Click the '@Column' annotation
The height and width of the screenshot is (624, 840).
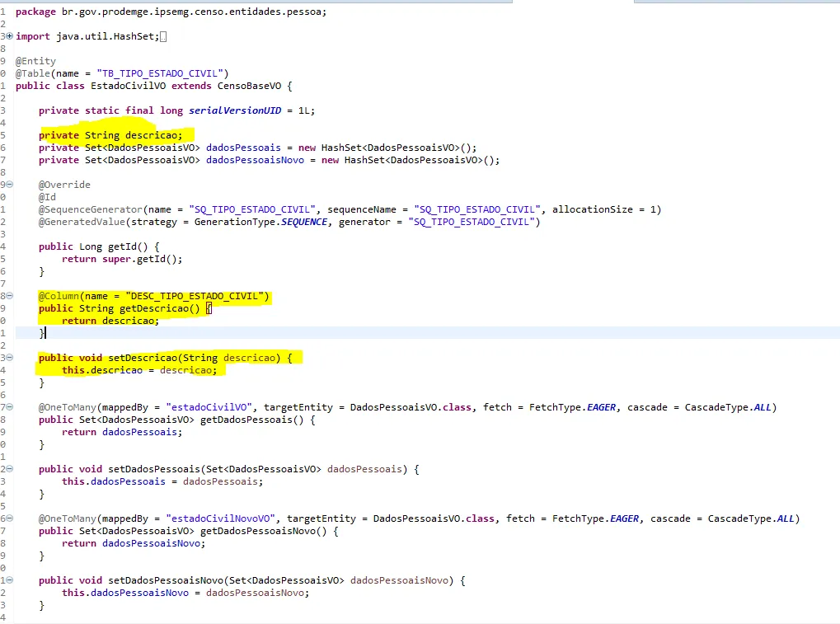pyautogui.click(x=59, y=296)
